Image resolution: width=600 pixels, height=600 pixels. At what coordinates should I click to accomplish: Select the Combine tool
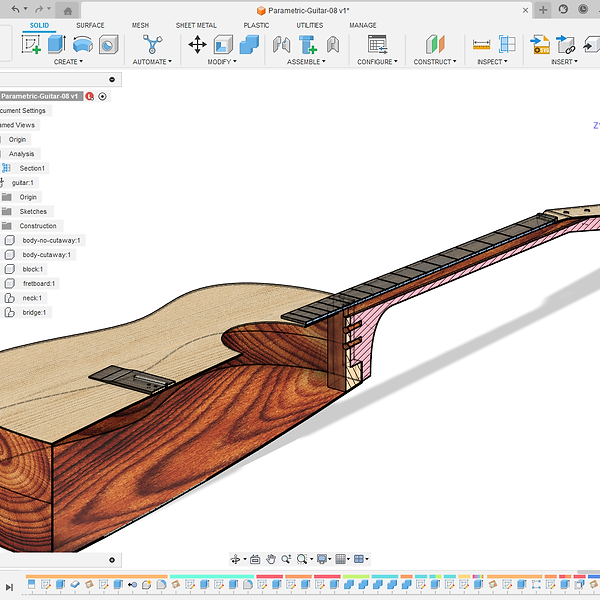pyautogui.click(x=249, y=44)
